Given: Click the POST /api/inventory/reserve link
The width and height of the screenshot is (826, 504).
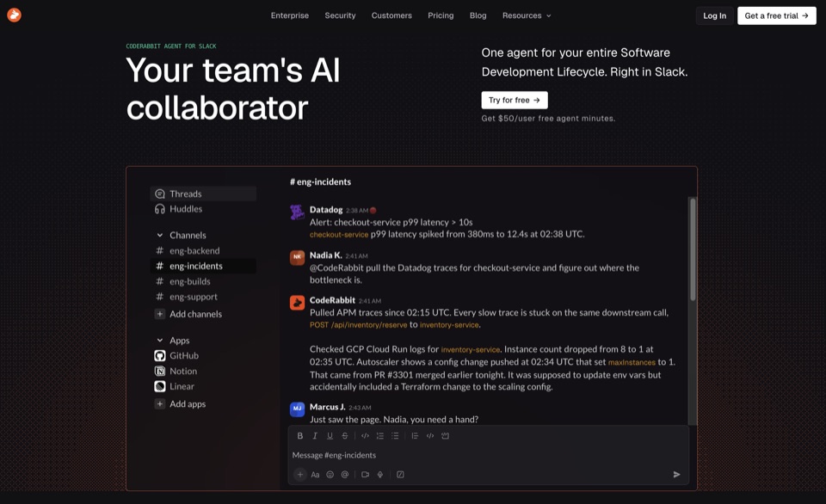Looking at the screenshot, I should coord(358,325).
